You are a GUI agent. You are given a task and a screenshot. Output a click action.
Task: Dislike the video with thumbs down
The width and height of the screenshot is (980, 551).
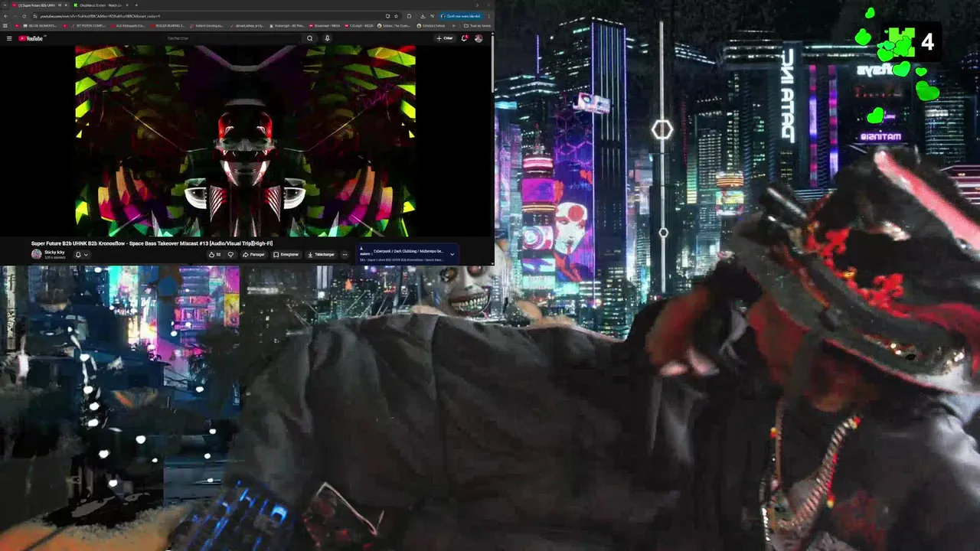230,255
